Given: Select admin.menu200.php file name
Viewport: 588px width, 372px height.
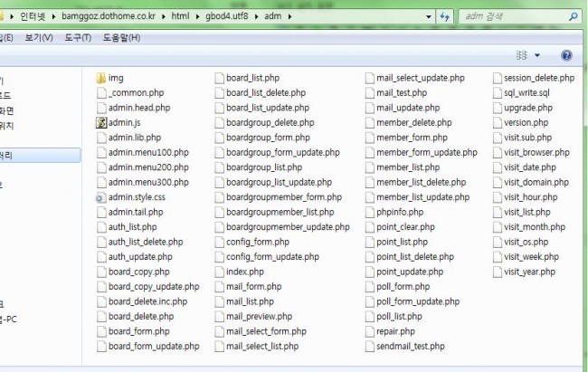Looking at the screenshot, I should (x=148, y=167).
